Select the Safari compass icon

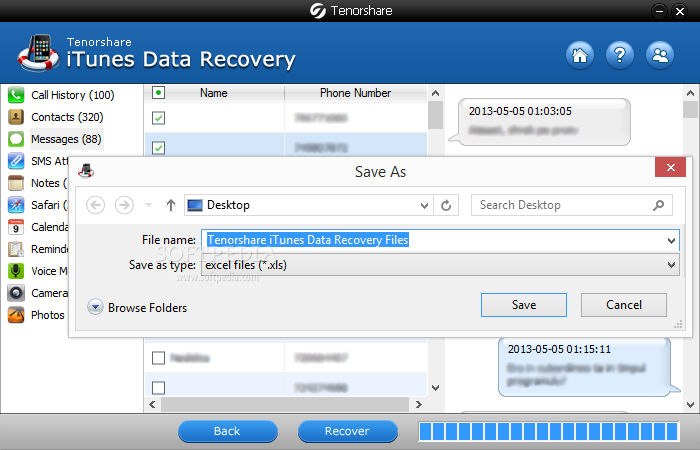point(16,205)
